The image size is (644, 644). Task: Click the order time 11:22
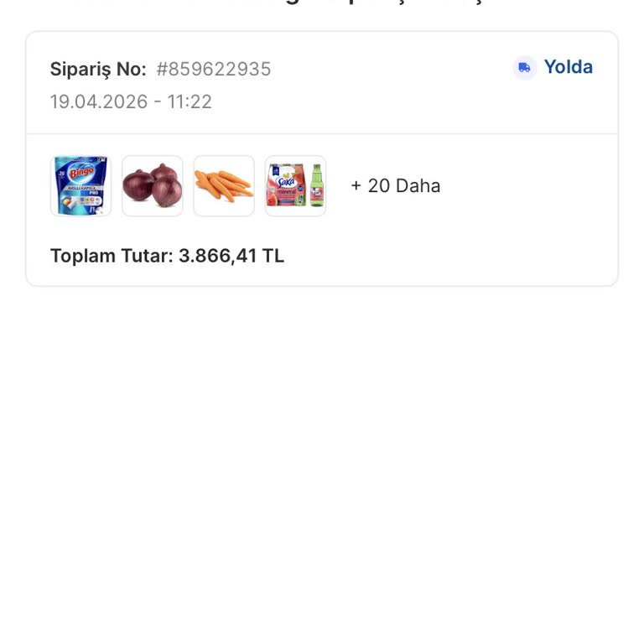click(190, 102)
